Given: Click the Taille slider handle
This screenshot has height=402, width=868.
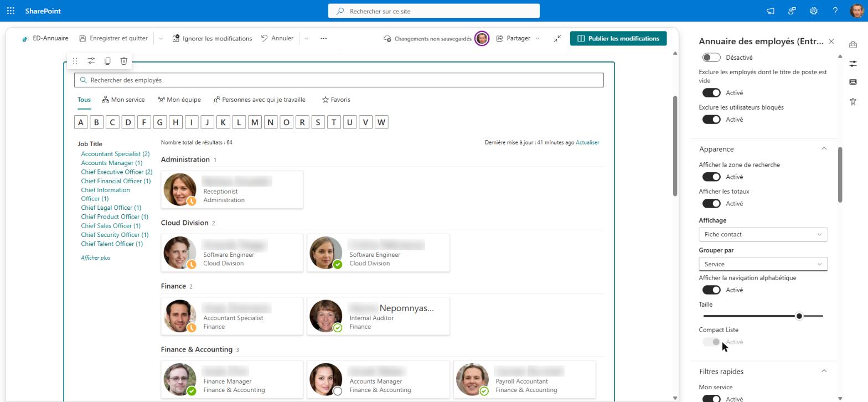Looking at the screenshot, I should click(799, 316).
